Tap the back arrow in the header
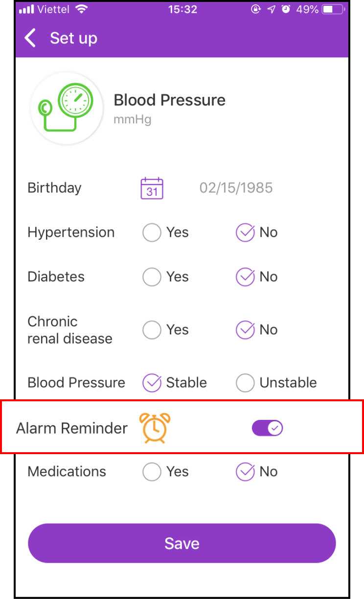 pos(30,38)
